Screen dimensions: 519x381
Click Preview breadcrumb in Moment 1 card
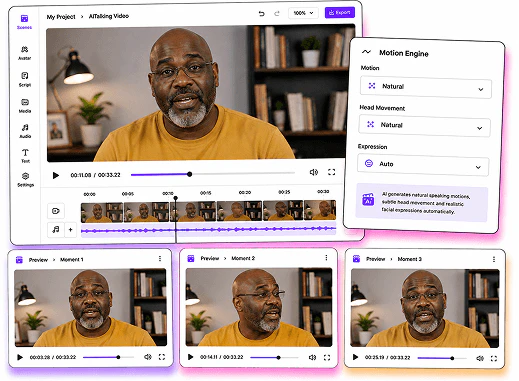click(x=38, y=260)
